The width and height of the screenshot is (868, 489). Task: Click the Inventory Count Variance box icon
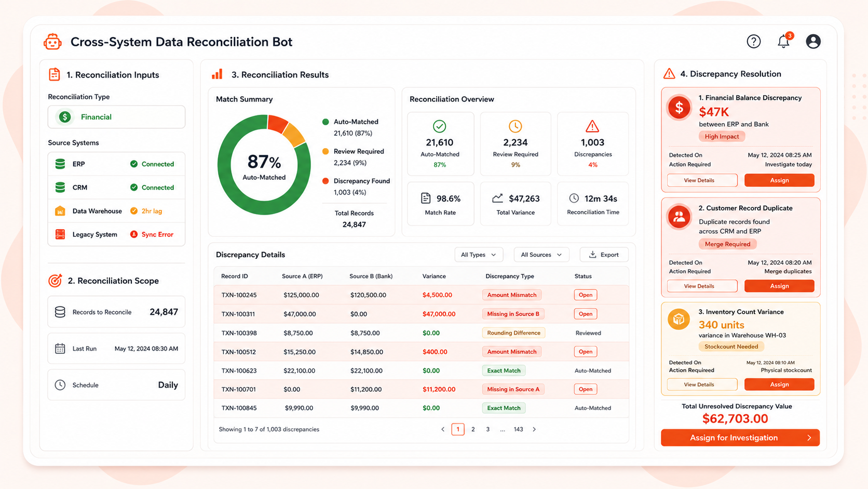pyautogui.click(x=679, y=320)
